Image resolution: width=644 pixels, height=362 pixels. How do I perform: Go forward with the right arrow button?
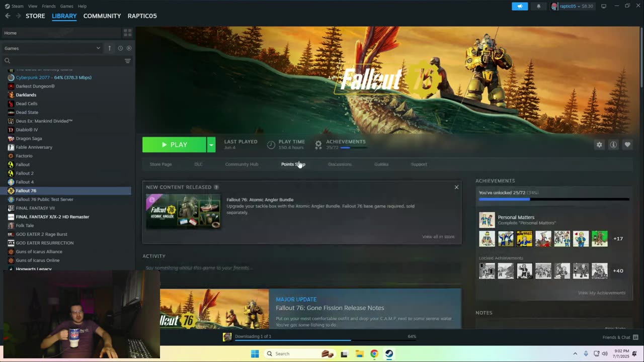tap(19, 16)
